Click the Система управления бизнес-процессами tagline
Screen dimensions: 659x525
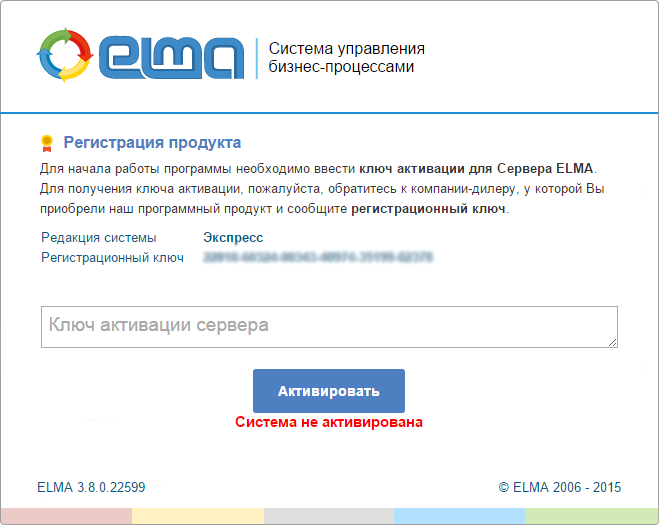[347, 58]
